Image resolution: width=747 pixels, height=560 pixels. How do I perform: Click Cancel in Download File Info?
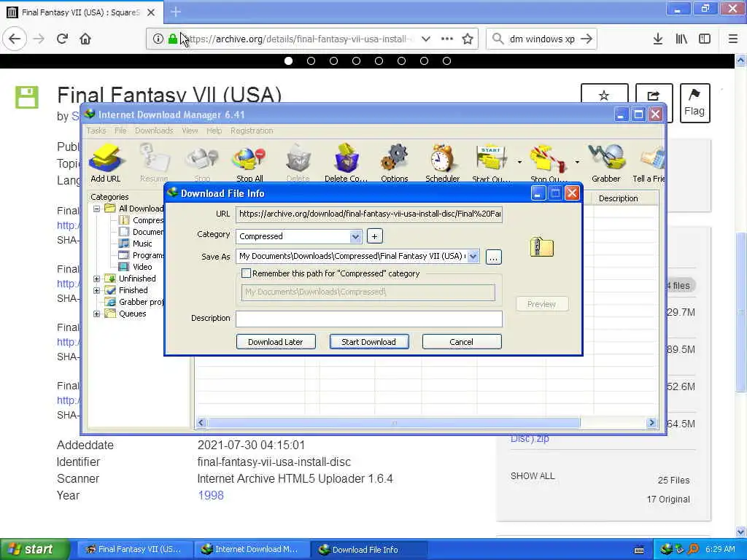461,342
